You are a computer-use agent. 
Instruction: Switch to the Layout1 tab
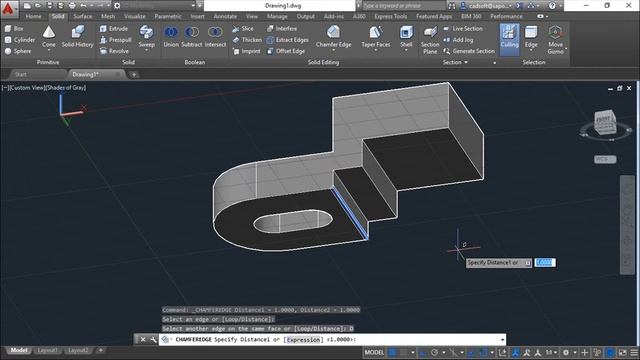47,350
